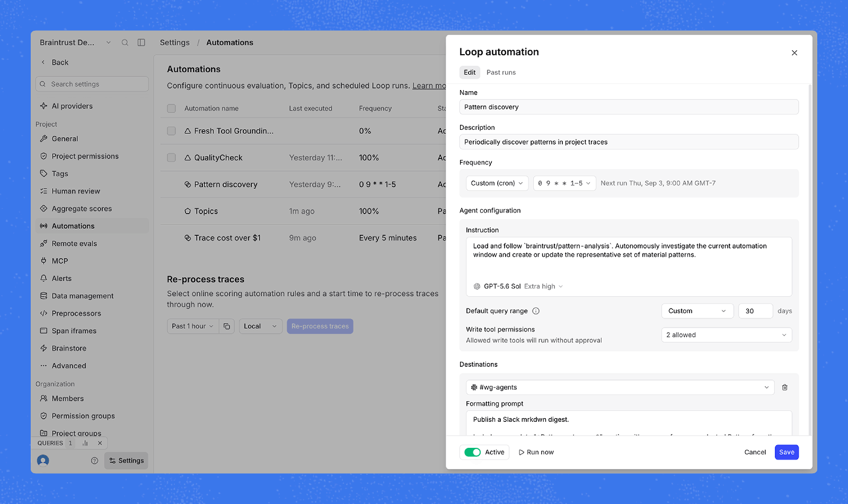Close the Loop automation panel
Screen dimensions: 848x504
tap(794, 53)
